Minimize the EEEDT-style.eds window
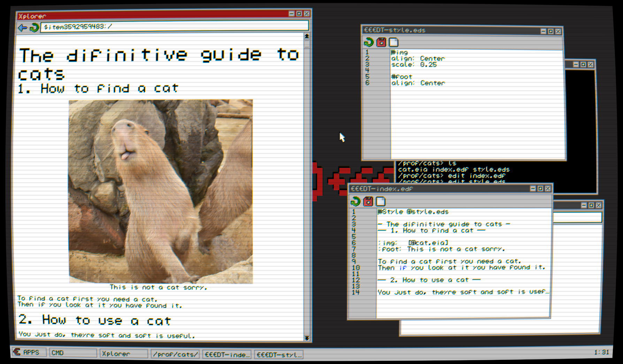Screen dimensions: 623x364 point(543,31)
